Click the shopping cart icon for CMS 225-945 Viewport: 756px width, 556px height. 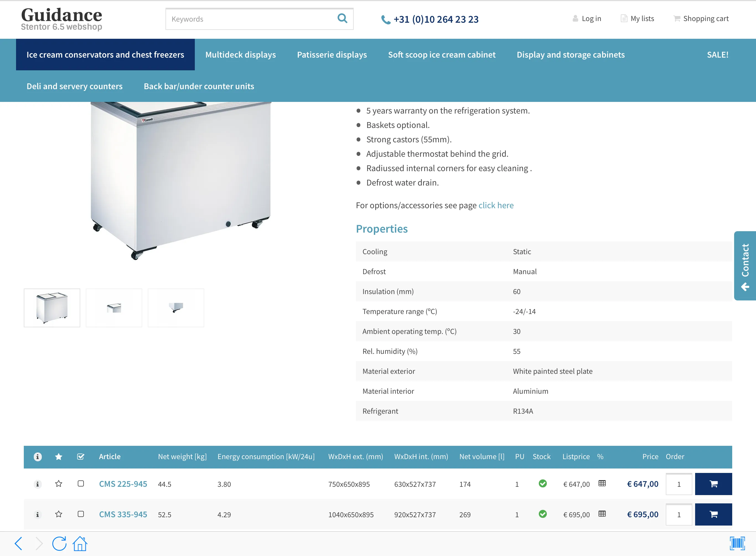coord(713,484)
